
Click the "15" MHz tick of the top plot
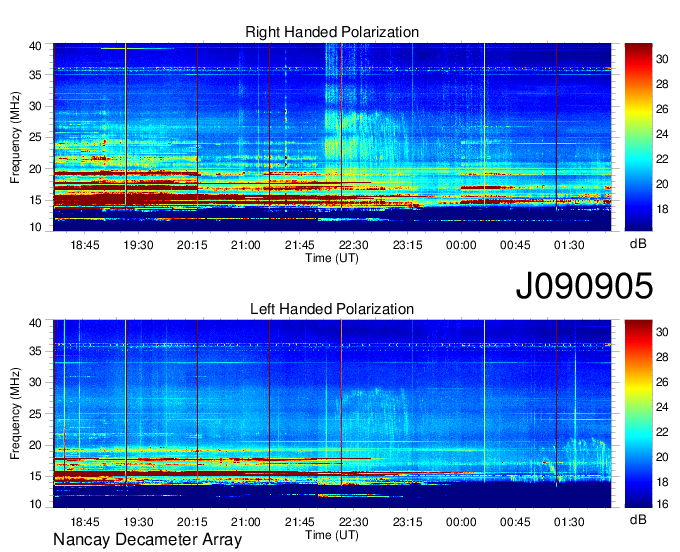point(35,200)
